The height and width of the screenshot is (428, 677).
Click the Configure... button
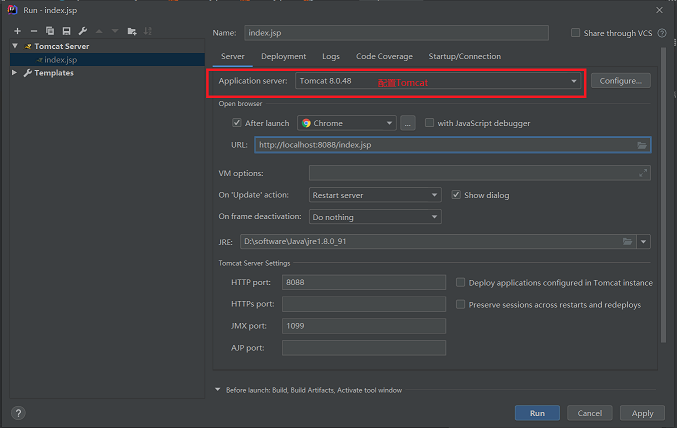click(620, 81)
